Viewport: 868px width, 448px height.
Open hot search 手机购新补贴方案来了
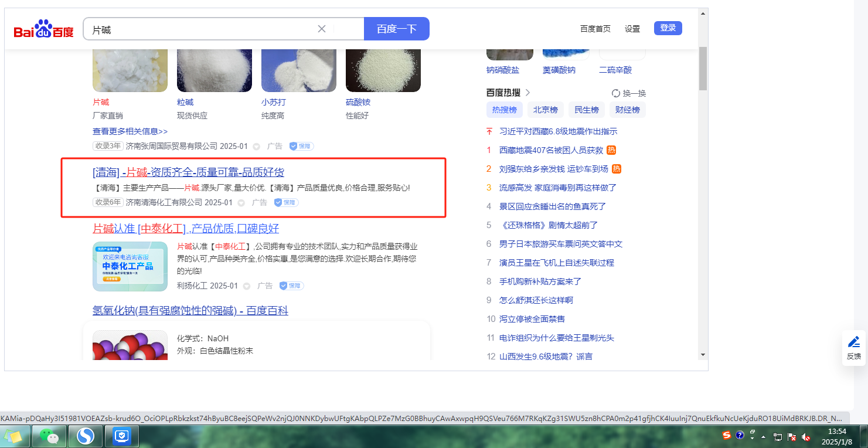click(x=540, y=281)
